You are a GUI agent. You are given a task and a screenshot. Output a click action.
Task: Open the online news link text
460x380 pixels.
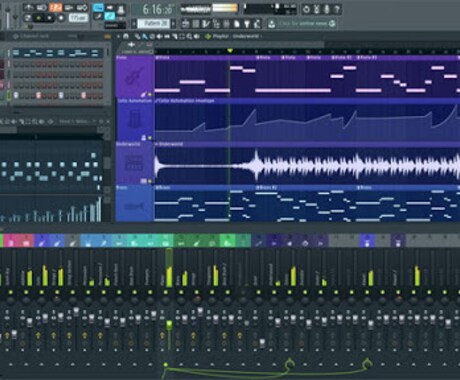[303, 24]
